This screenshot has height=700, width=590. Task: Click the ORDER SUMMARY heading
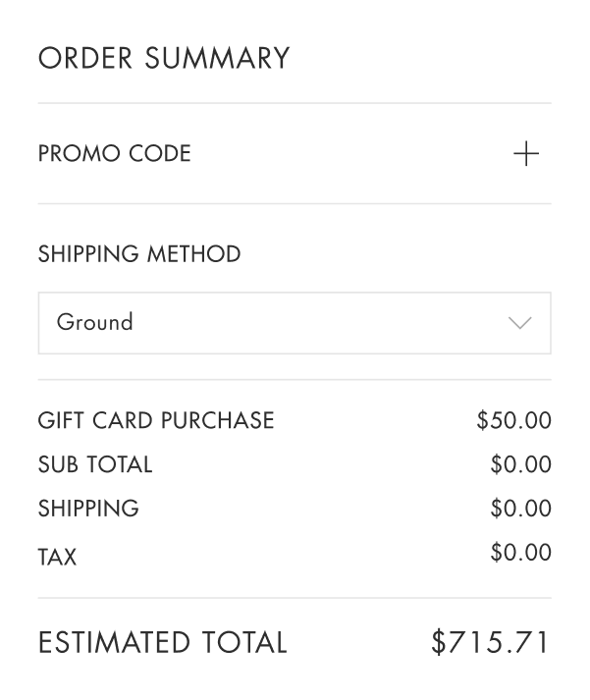(x=164, y=59)
